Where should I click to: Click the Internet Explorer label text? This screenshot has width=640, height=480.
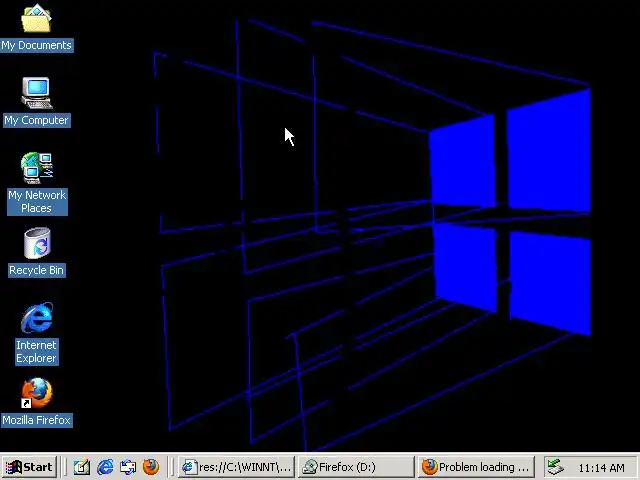pyautogui.click(x=37, y=351)
